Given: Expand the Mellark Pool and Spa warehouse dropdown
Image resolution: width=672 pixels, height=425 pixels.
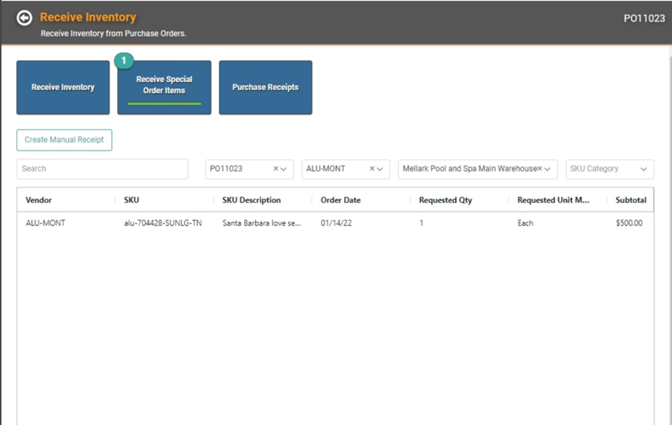Looking at the screenshot, I should point(549,169).
